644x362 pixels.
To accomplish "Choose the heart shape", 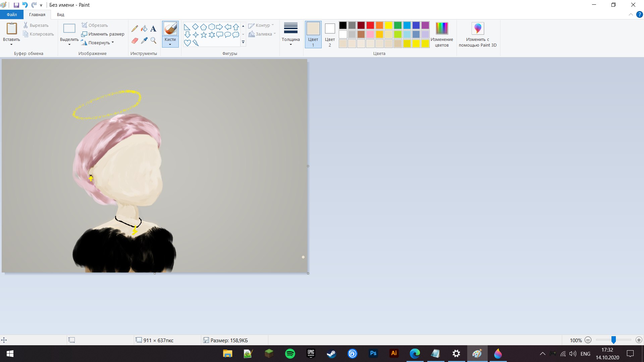I will pos(187,43).
